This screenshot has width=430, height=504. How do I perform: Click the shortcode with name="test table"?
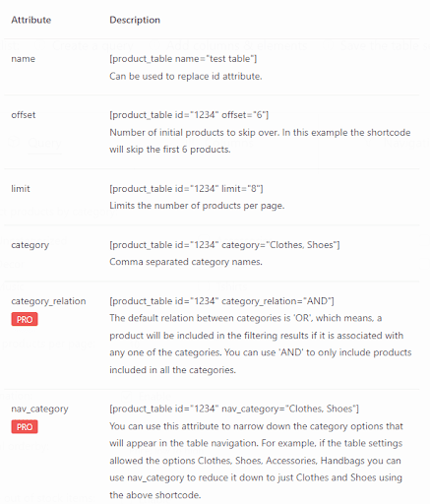coord(183,59)
